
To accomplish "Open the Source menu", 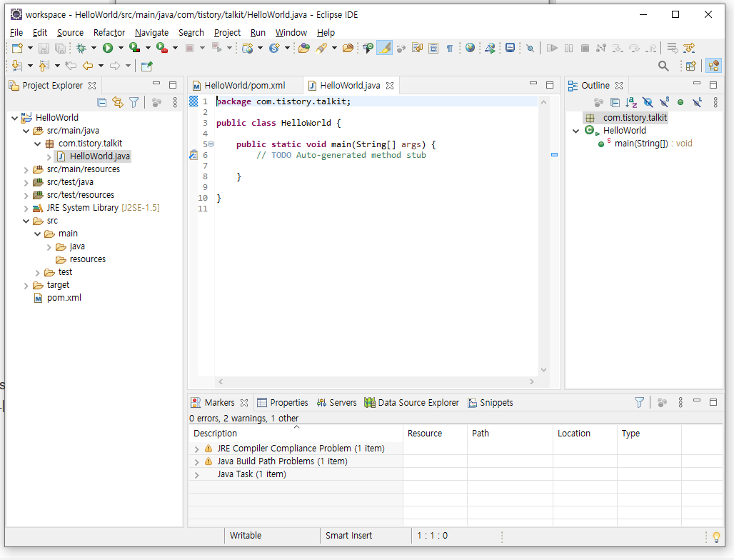I will [x=70, y=32].
